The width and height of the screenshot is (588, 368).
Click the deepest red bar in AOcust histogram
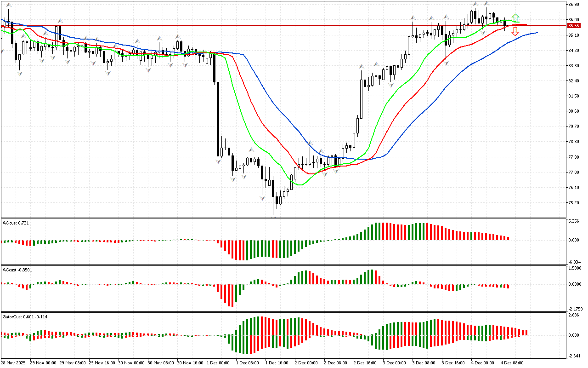(x=240, y=250)
